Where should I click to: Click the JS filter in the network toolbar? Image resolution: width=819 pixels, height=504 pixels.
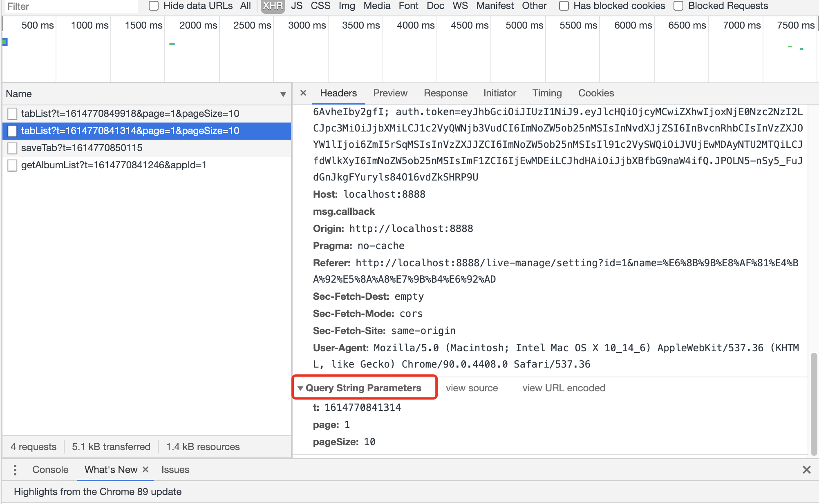coord(296,6)
